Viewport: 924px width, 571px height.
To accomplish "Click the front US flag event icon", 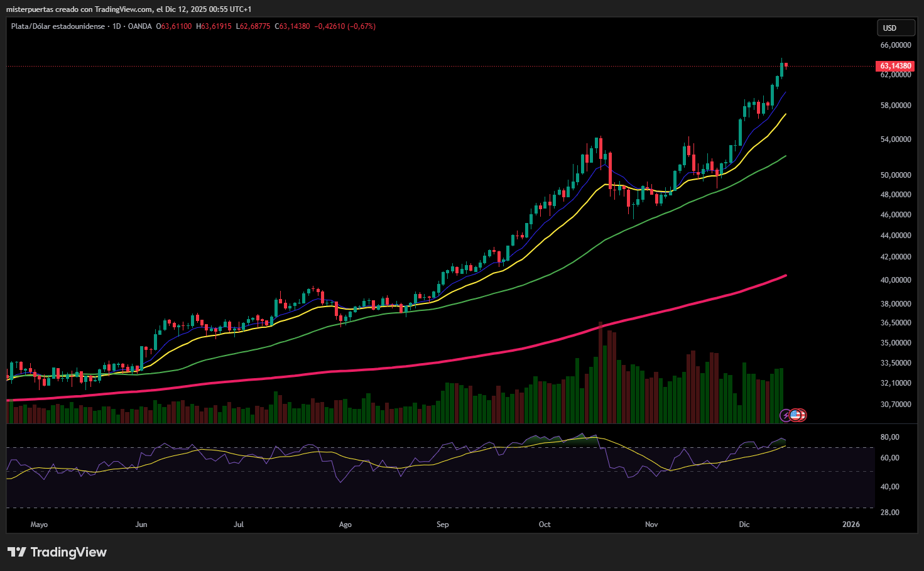I will coord(795,415).
